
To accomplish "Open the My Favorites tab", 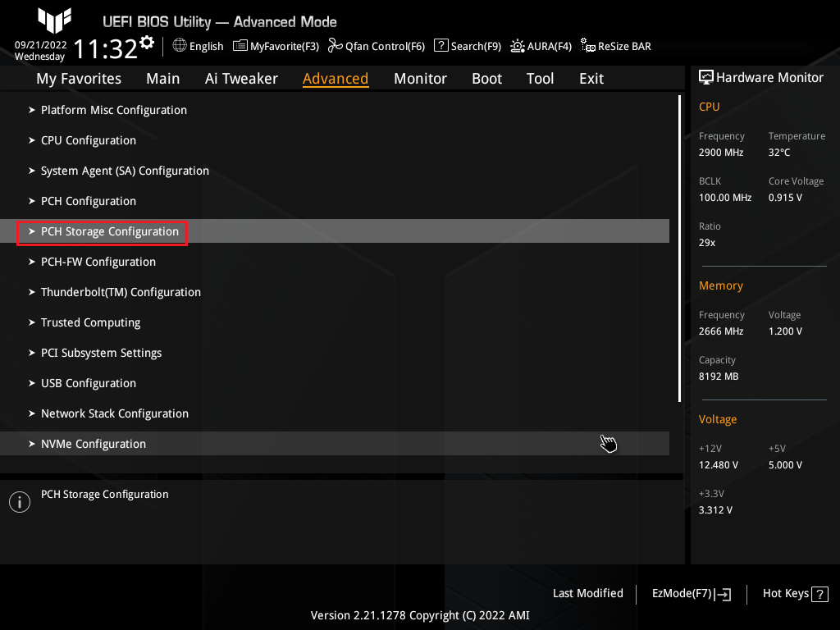I will pyautogui.click(x=79, y=79).
